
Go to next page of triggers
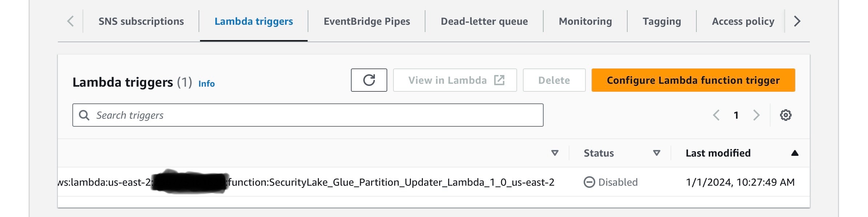756,115
